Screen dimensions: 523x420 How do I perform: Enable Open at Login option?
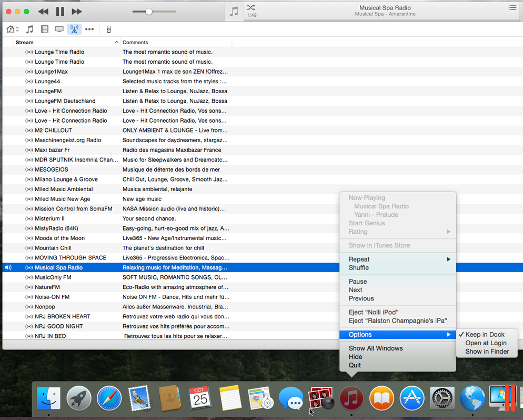click(487, 343)
